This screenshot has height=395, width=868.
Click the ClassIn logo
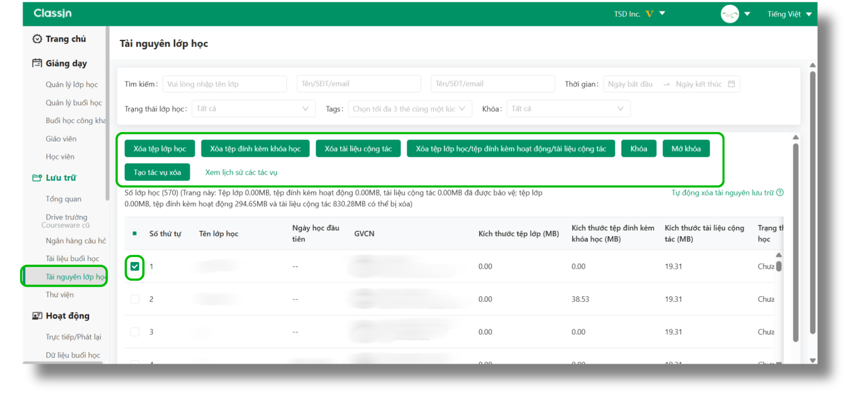(53, 13)
